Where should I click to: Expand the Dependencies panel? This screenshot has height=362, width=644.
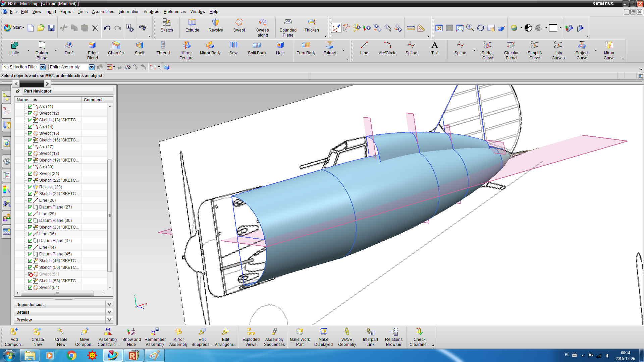(109, 304)
